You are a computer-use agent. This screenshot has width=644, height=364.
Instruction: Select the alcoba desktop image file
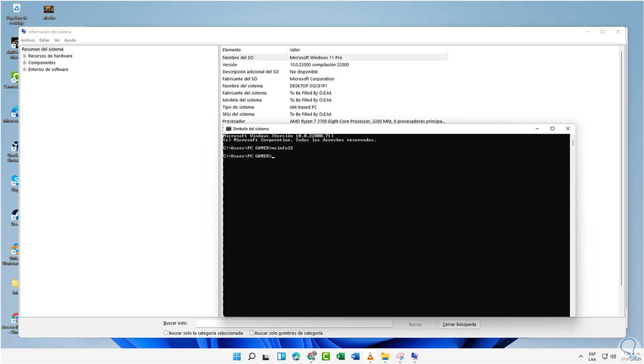point(49,12)
